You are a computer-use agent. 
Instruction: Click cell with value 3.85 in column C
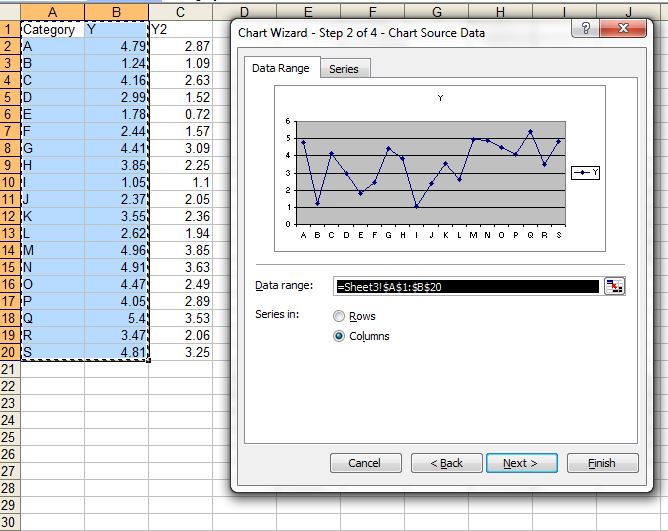pos(180,250)
